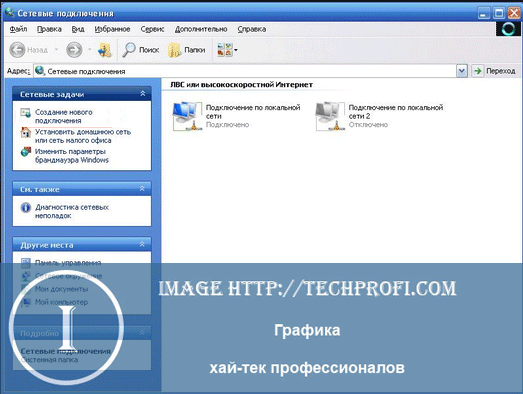This screenshot has width=523, height=394.
Task: Click the Отключено status text
Action: point(368,125)
